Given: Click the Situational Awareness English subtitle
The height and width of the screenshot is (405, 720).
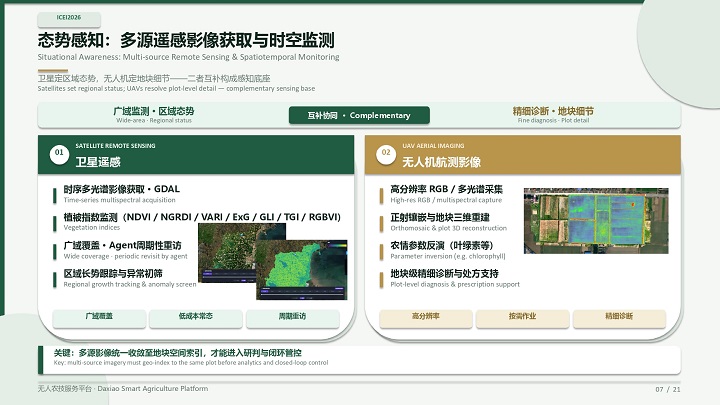Looking at the screenshot, I should [x=188, y=57].
